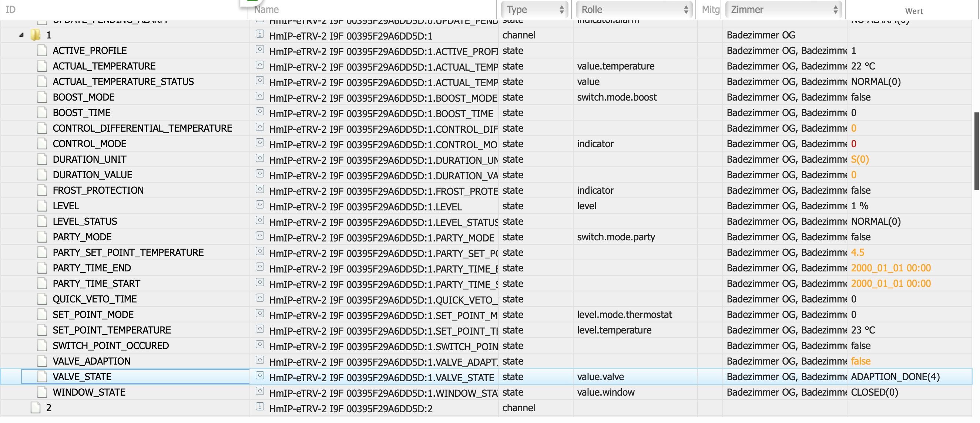Image resolution: width=980 pixels, height=423 pixels.
Task: Click file icon of BOOST_MODE entry
Action: click(42, 97)
